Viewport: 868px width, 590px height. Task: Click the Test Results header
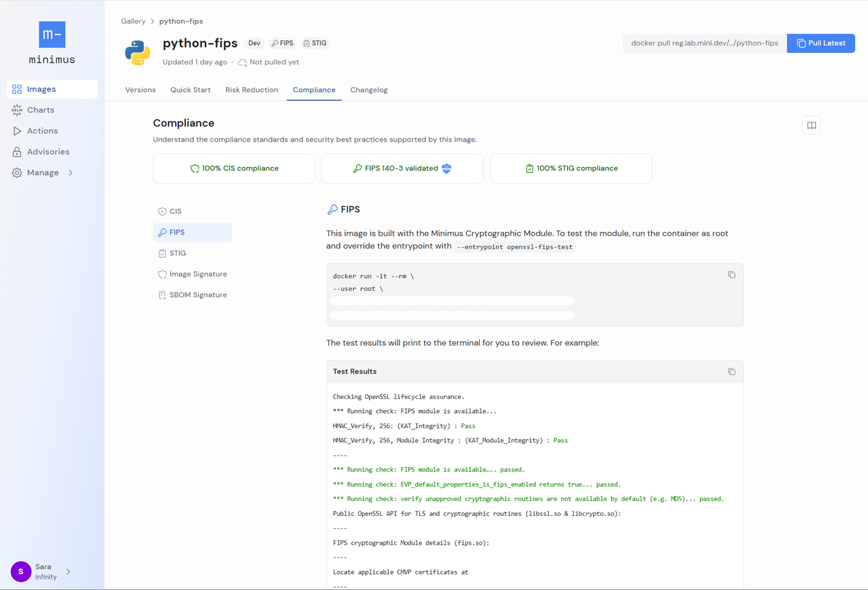coord(535,372)
